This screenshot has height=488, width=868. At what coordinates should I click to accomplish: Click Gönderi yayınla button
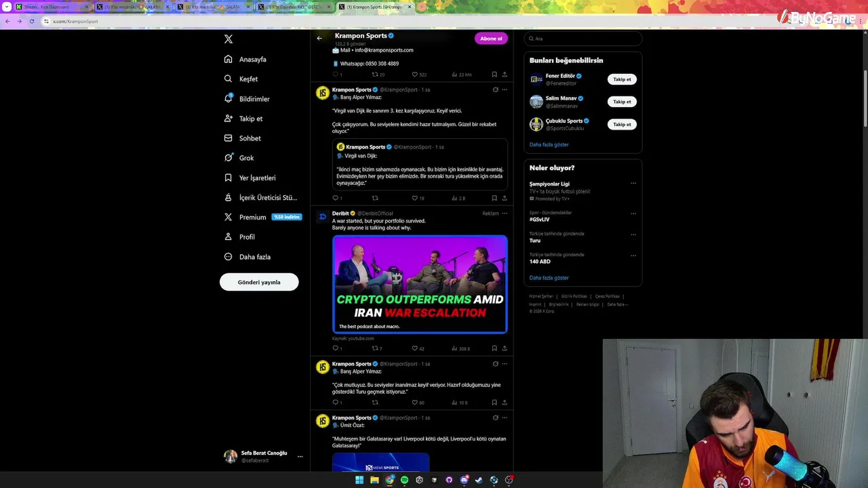259,282
